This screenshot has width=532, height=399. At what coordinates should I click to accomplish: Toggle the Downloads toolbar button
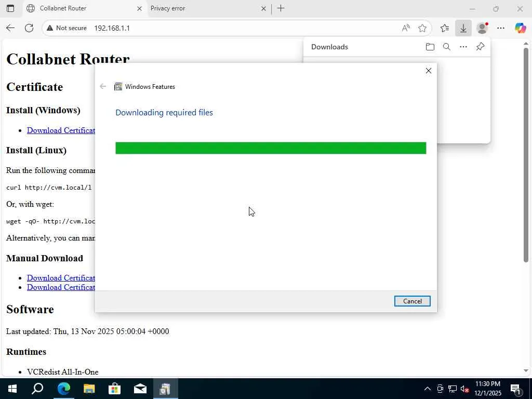(463, 28)
